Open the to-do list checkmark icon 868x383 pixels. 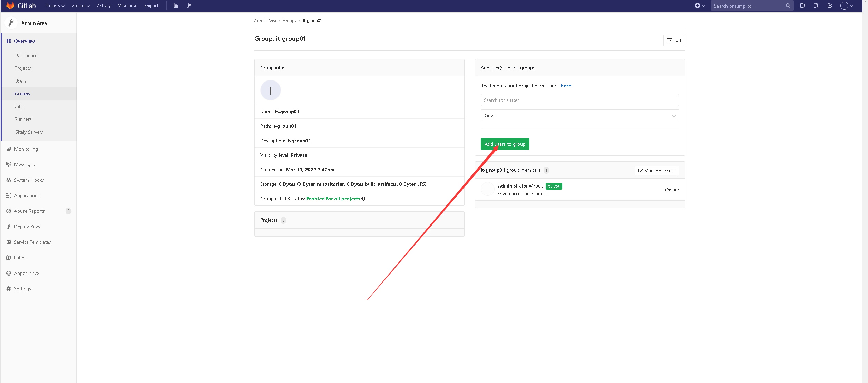pos(830,6)
